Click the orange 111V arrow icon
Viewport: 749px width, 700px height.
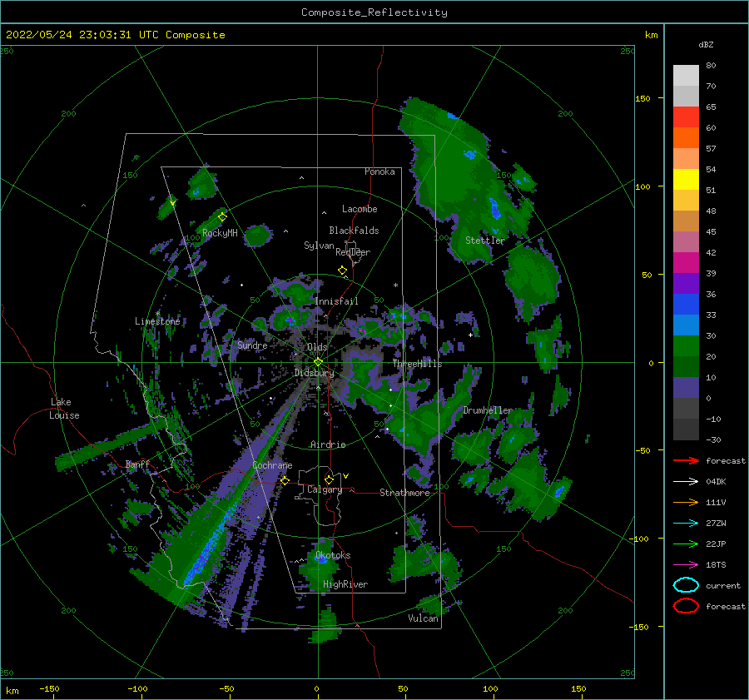point(686,502)
